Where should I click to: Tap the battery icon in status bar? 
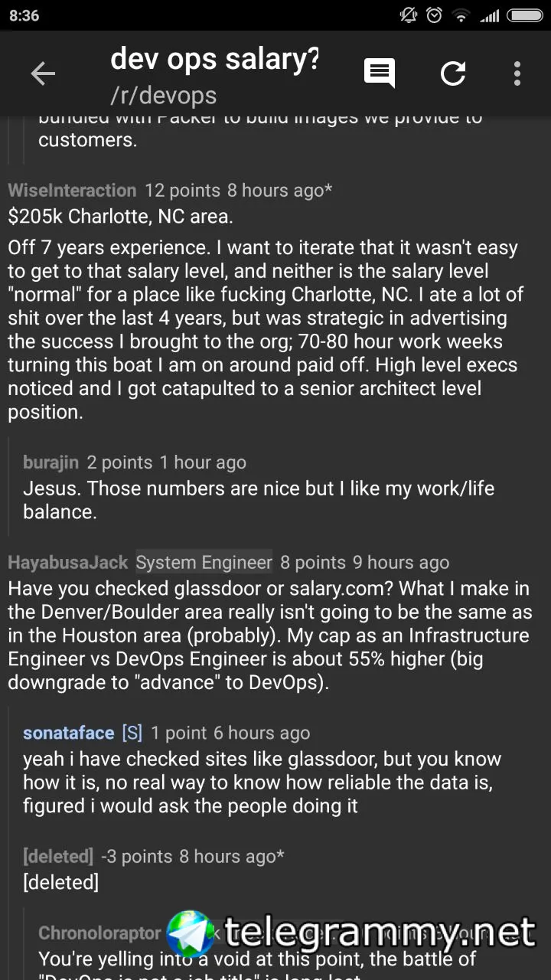coord(525,15)
